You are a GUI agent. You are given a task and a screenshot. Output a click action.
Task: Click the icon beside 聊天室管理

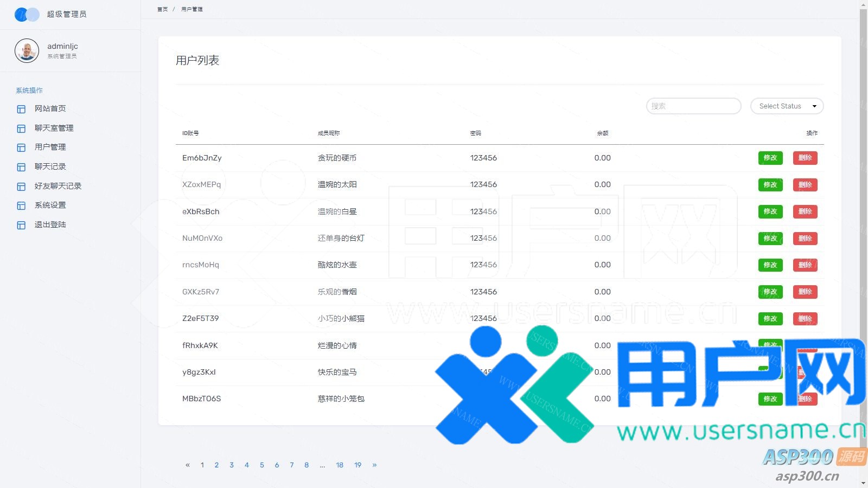point(21,129)
